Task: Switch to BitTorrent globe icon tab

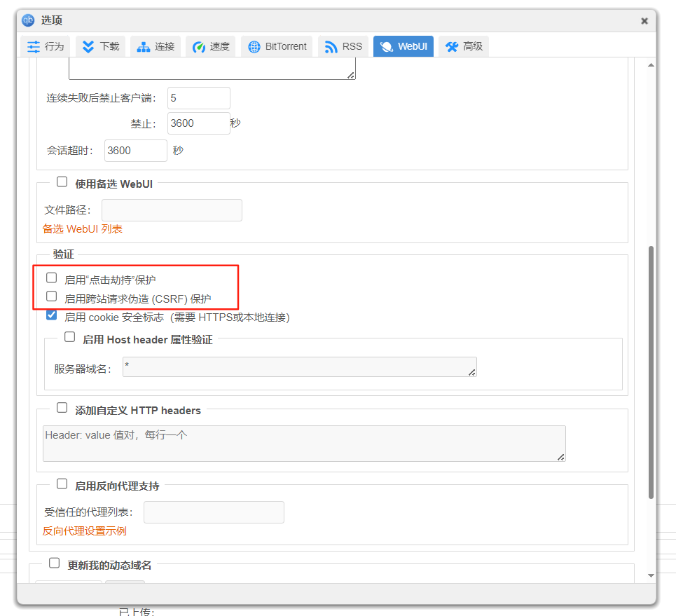Action: 254,47
